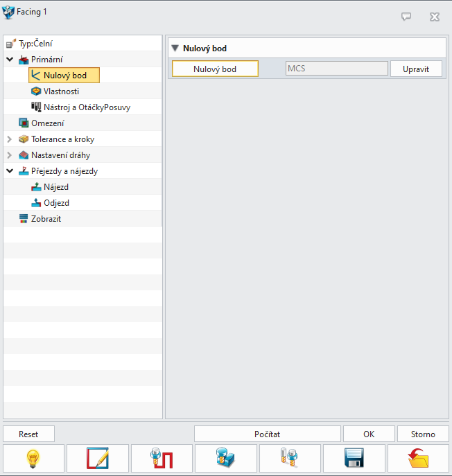Expand the Nastavení dráhy node

pyautogui.click(x=10, y=155)
